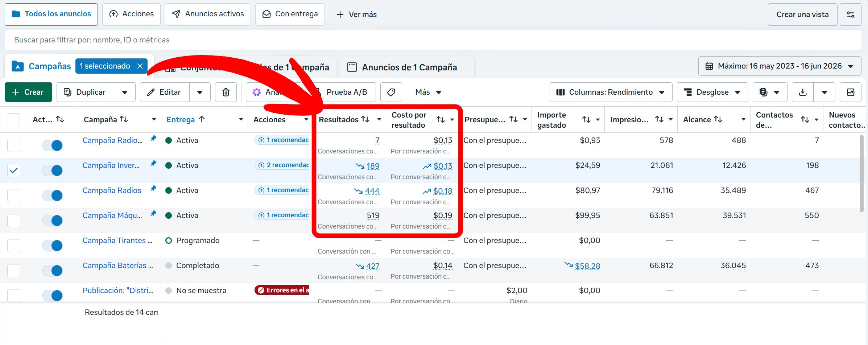Screen dimensions: 868x345
Task: Click the trash delete icon
Action: point(226,92)
